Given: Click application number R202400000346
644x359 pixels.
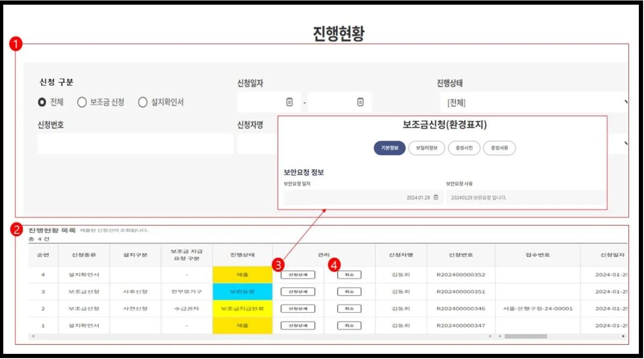Looking at the screenshot, I should click(x=461, y=309).
